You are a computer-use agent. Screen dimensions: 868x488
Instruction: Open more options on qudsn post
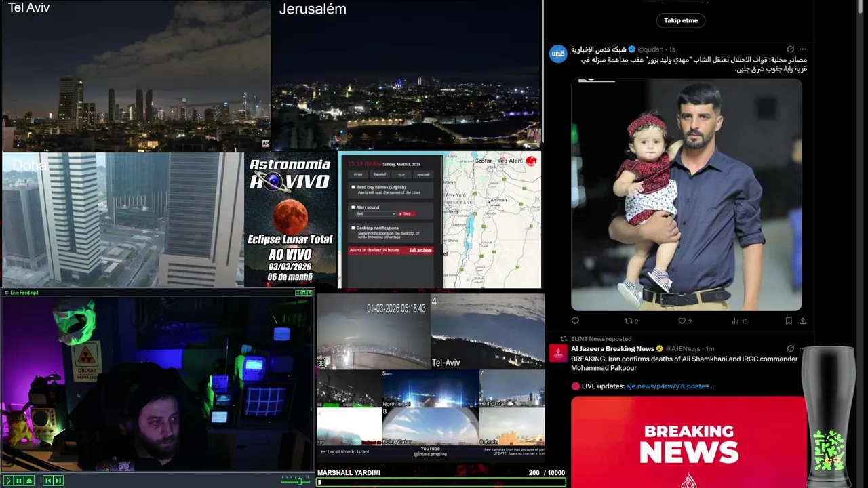pyautogui.click(x=803, y=49)
